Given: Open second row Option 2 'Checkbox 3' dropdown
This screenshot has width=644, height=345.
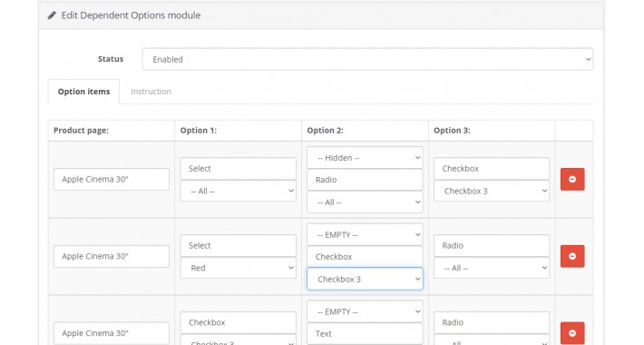Looking at the screenshot, I should (x=365, y=279).
